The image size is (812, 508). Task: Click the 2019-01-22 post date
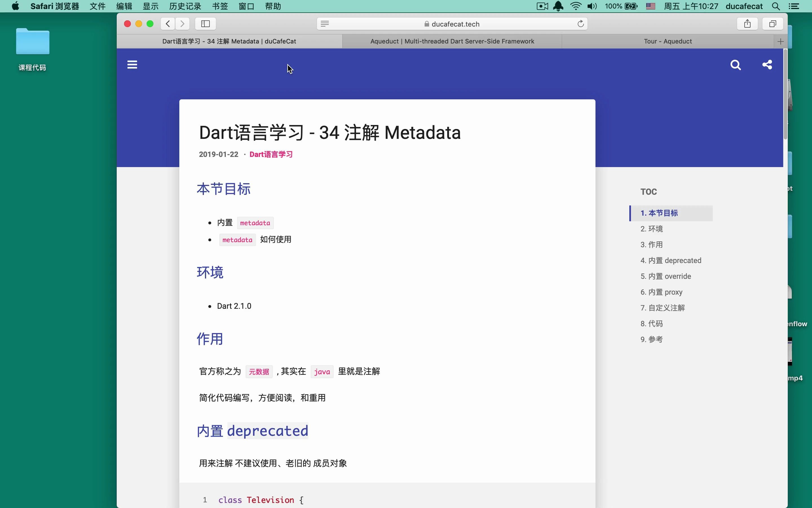tap(219, 154)
